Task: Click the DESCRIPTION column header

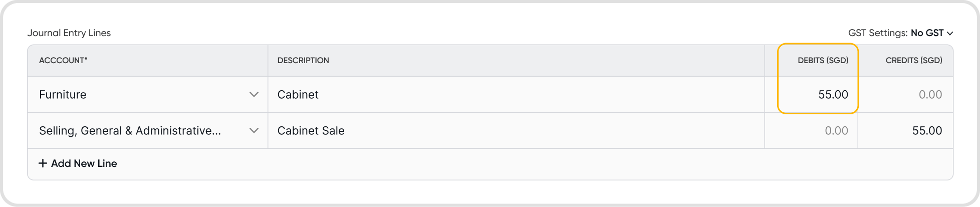Action: click(303, 60)
